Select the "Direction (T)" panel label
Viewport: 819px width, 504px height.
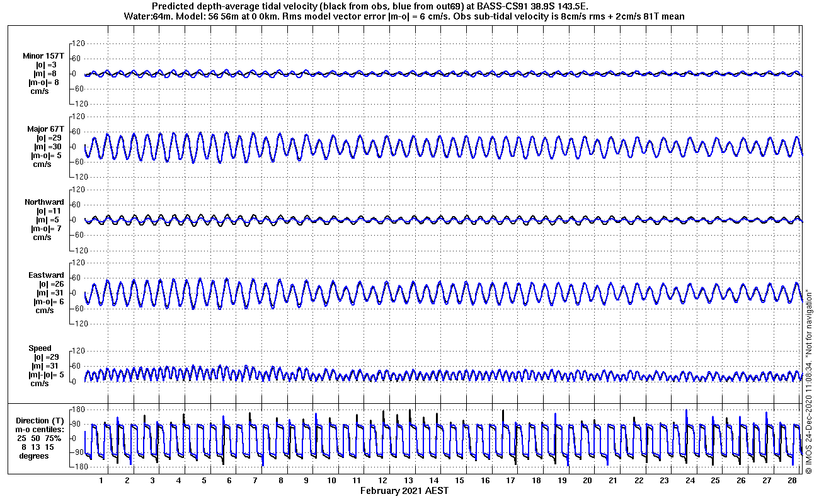click(x=40, y=420)
